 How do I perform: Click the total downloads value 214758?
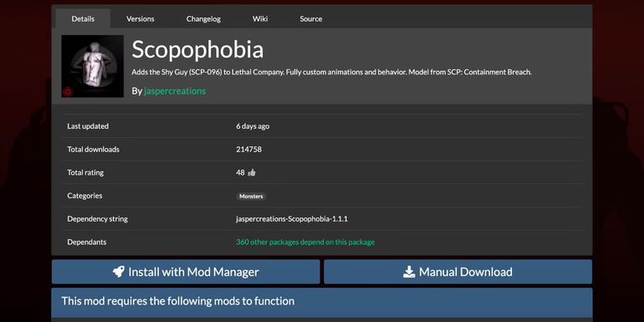point(248,150)
